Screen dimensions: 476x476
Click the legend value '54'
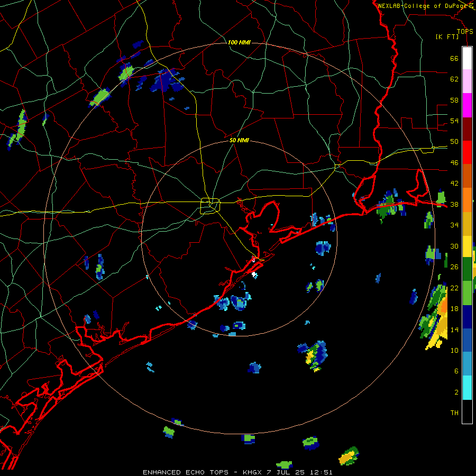click(x=454, y=121)
